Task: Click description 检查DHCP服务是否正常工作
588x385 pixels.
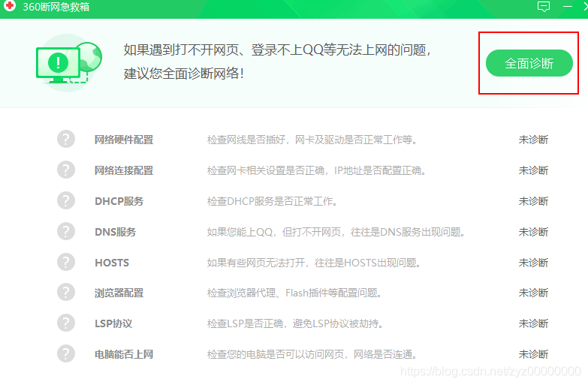Action: (x=273, y=201)
